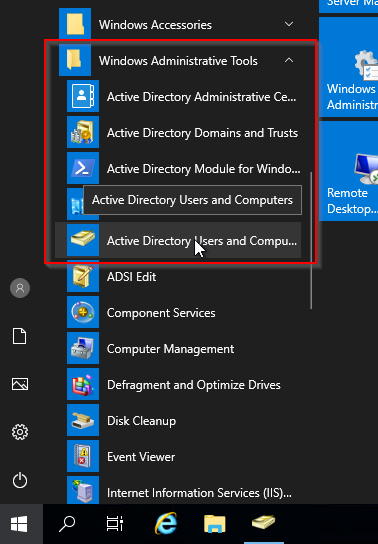The height and width of the screenshot is (544, 378).
Task: Open File Explorer from the taskbar
Action: pos(215,524)
